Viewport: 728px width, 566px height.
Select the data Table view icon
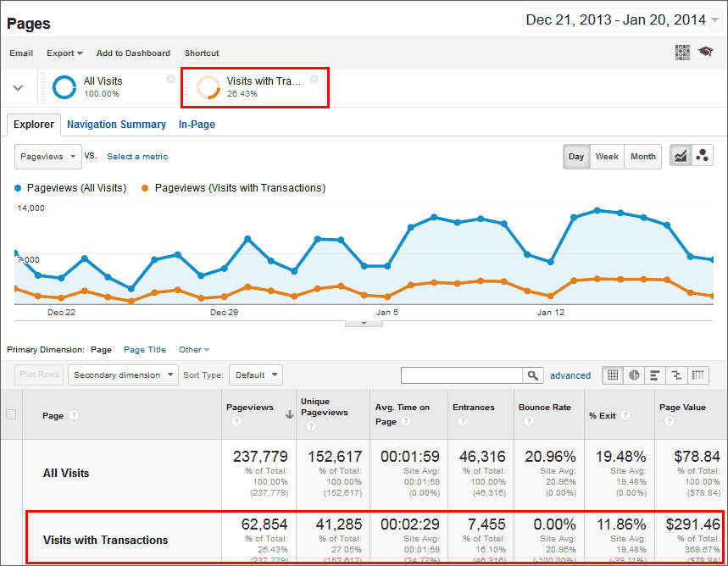(x=612, y=375)
